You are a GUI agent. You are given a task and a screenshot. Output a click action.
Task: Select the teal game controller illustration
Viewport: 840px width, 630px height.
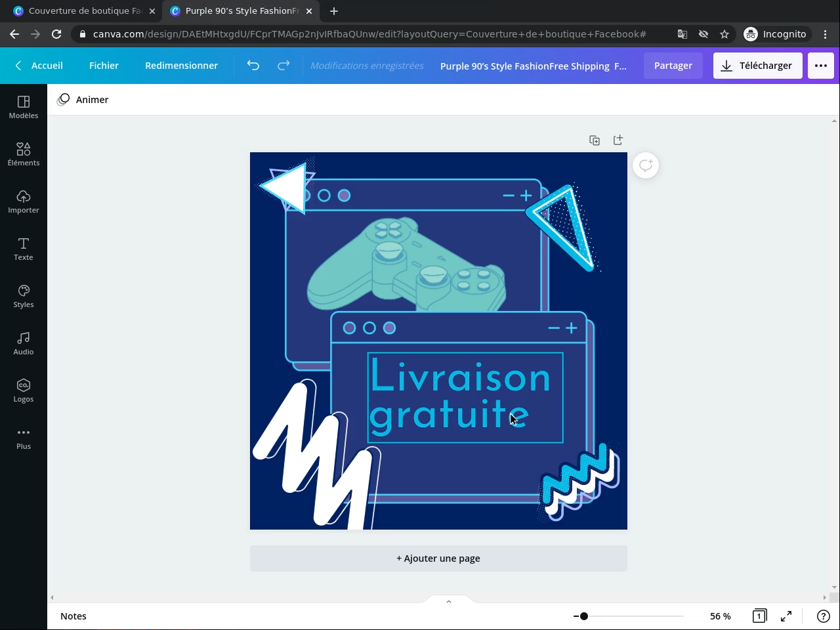[407, 264]
